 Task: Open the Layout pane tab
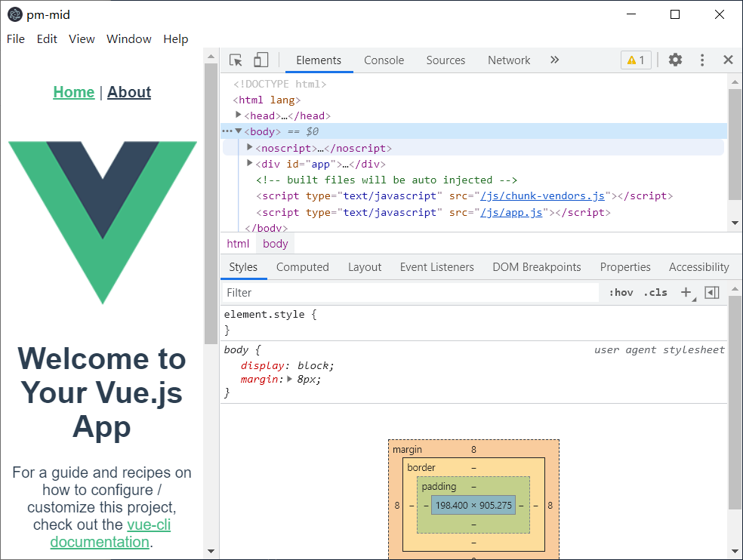click(x=365, y=267)
